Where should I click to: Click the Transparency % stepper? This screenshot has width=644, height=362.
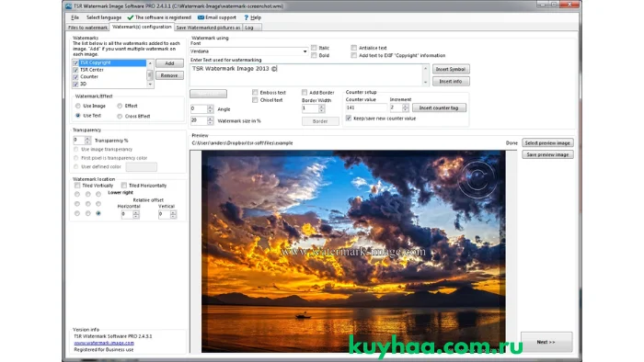[87, 141]
